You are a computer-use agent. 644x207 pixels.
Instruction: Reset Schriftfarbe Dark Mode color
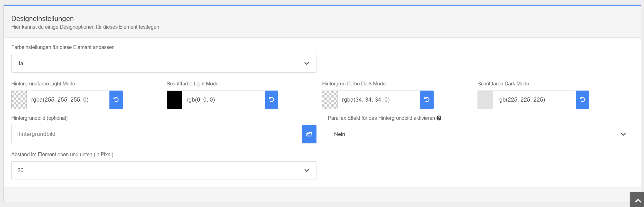pyautogui.click(x=582, y=100)
